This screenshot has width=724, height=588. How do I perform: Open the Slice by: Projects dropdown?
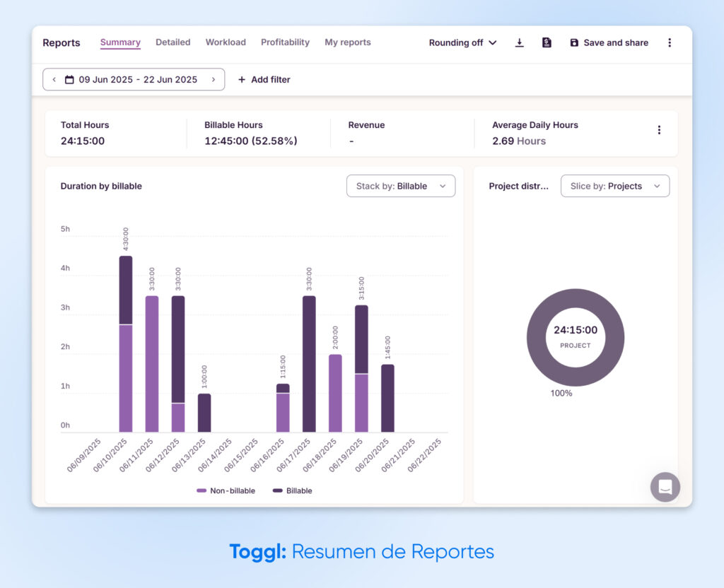coord(614,186)
